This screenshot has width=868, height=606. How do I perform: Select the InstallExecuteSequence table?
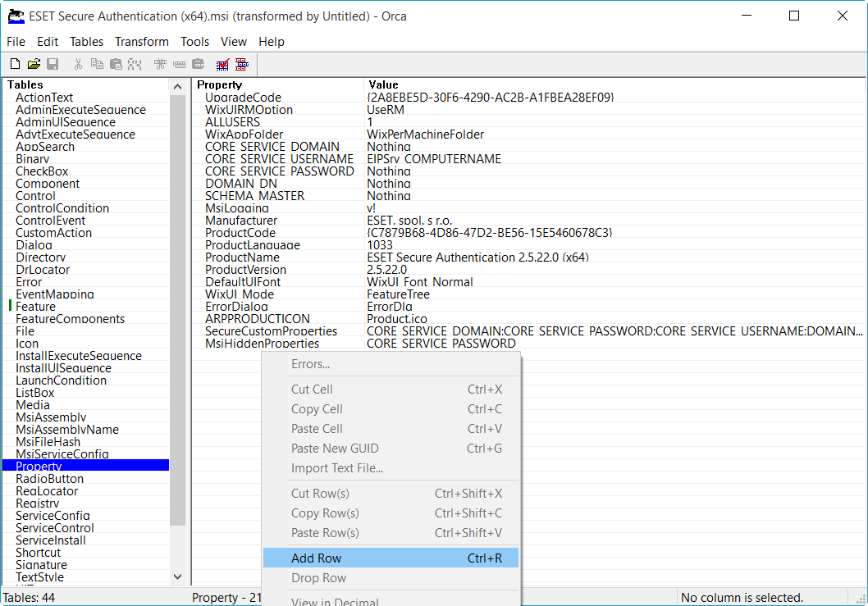(x=78, y=356)
